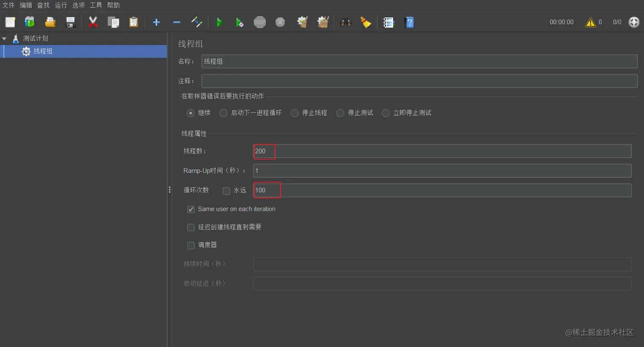Open the 查找 menu
This screenshot has width=644, height=347.
tap(43, 5)
